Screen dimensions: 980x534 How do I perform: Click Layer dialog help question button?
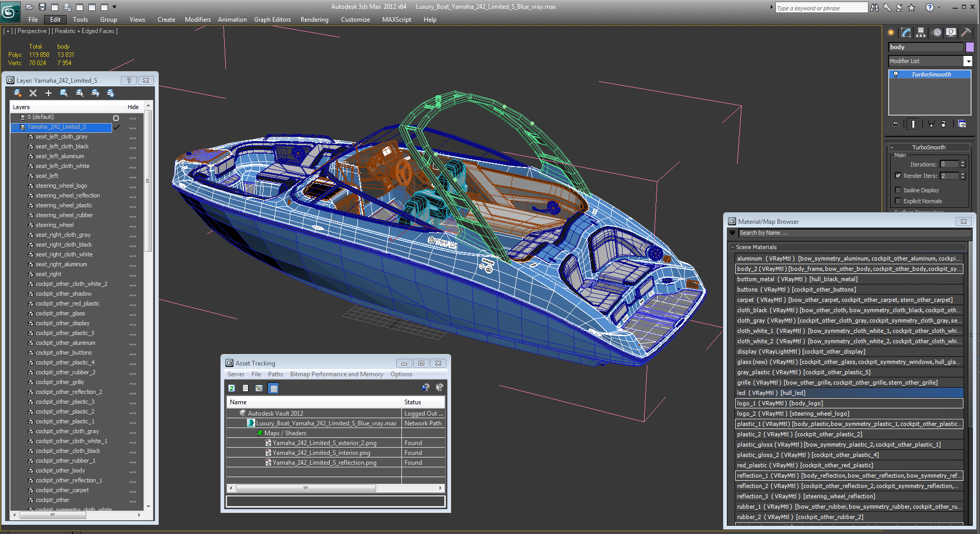(129, 80)
